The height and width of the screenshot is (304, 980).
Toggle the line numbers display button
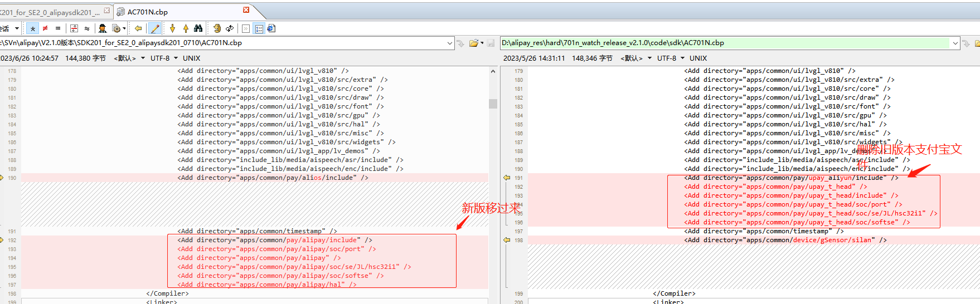pos(259,28)
